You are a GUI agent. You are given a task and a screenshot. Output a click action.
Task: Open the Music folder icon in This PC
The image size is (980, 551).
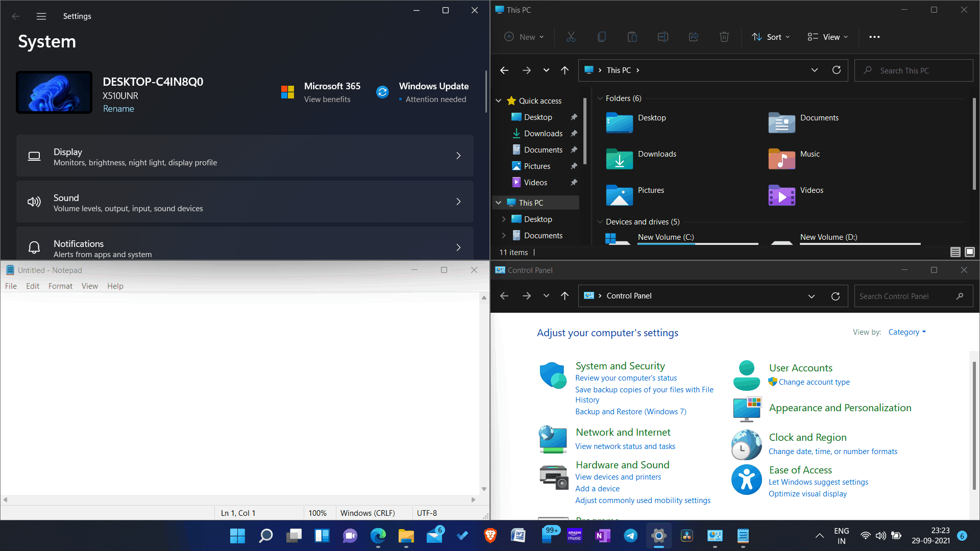click(x=781, y=159)
